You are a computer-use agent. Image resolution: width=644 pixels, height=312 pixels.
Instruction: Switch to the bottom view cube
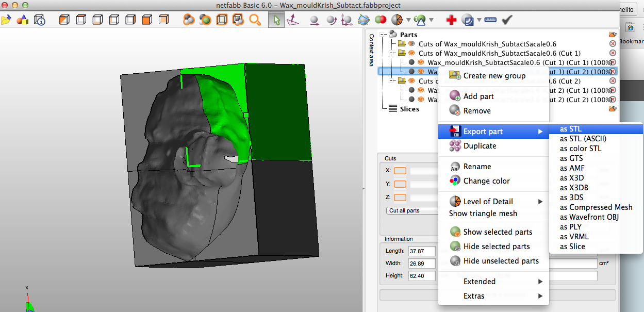pyautogui.click(x=97, y=20)
